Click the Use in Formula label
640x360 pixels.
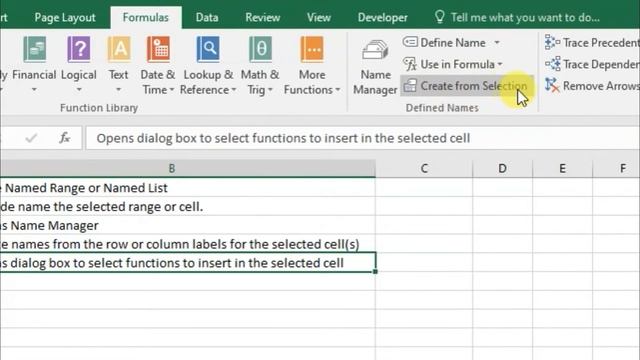pos(457,64)
